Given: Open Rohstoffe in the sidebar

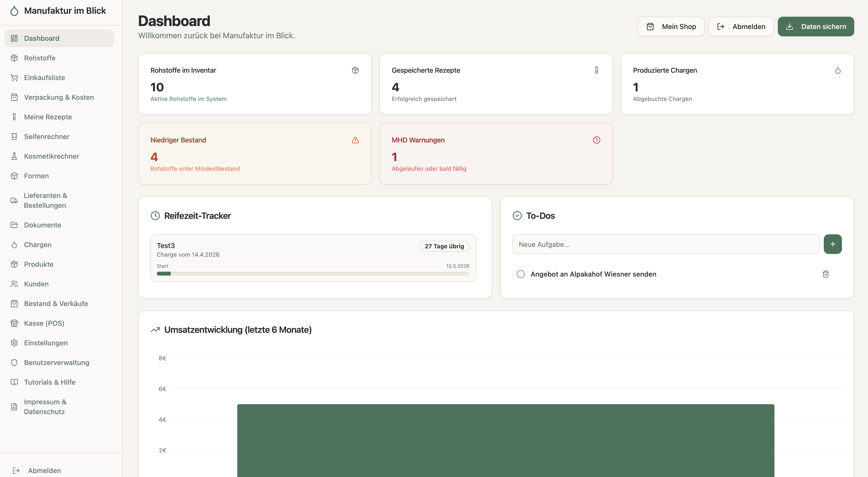Looking at the screenshot, I should tap(59, 58).
